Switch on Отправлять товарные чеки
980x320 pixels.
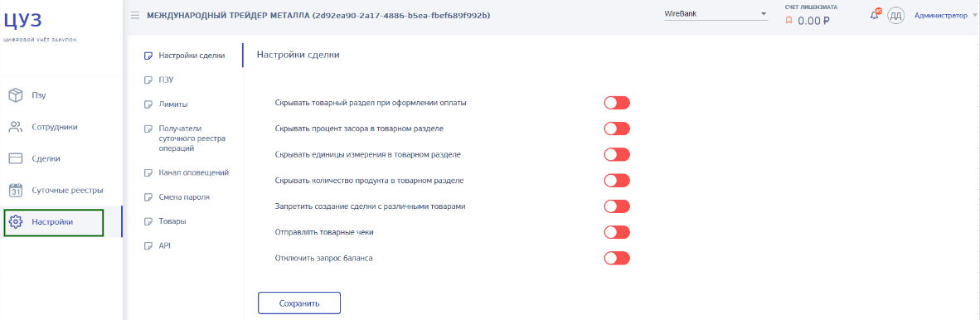coord(616,232)
